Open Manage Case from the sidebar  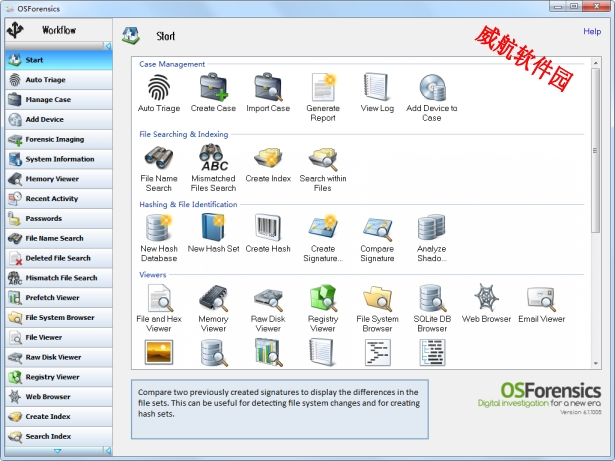[x=59, y=100]
